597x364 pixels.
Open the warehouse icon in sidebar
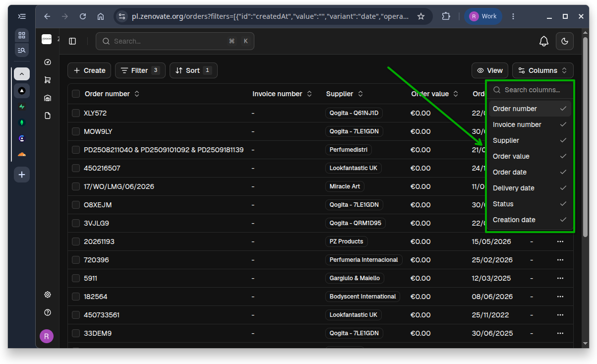(48, 98)
